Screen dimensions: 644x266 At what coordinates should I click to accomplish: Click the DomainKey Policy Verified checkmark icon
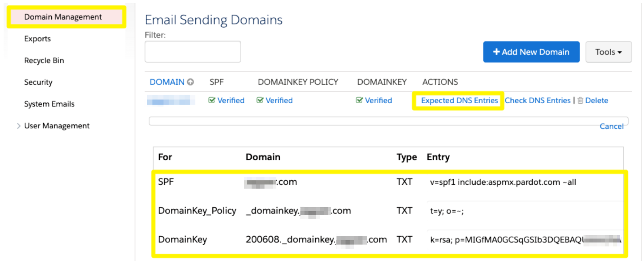[260, 100]
